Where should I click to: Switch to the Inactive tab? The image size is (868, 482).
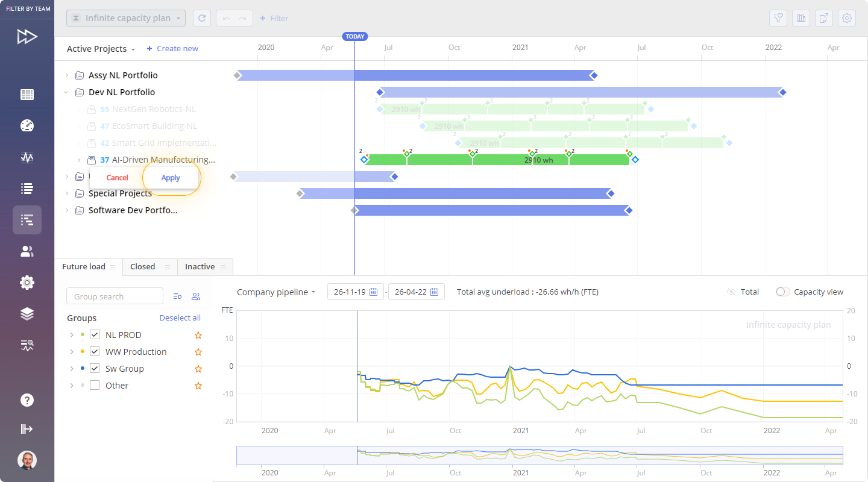(200, 267)
